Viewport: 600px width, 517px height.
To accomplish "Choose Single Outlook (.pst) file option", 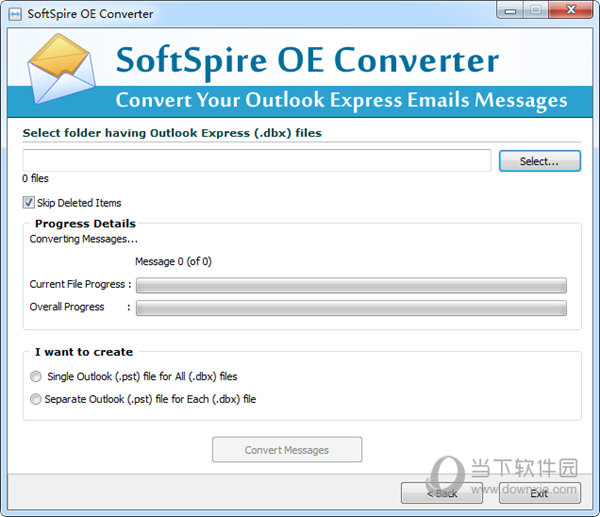I will (x=36, y=377).
